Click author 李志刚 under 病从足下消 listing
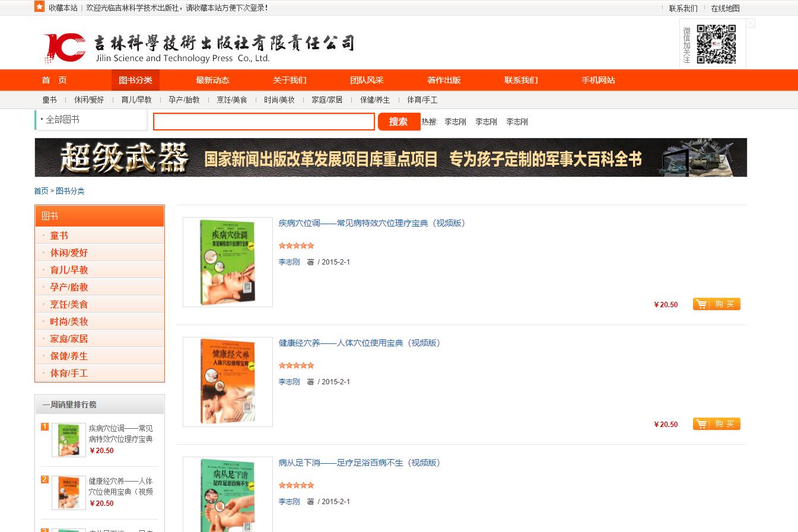 290,501
